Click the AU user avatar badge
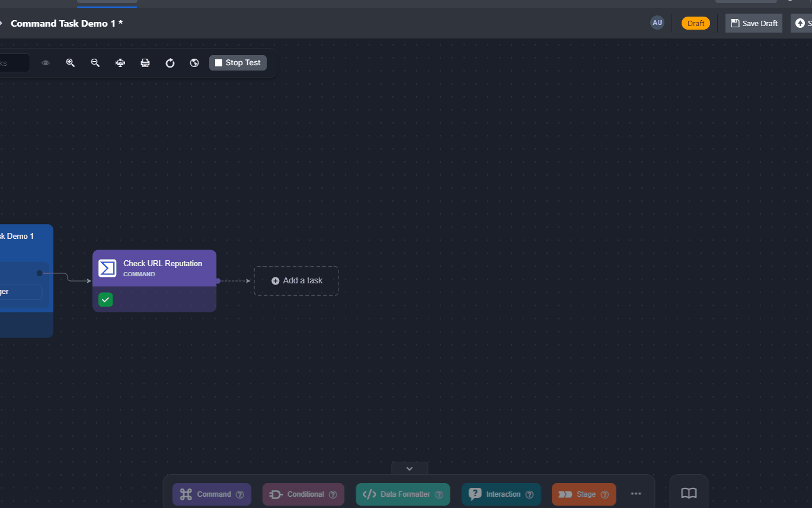This screenshot has width=812, height=508. [657, 23]
